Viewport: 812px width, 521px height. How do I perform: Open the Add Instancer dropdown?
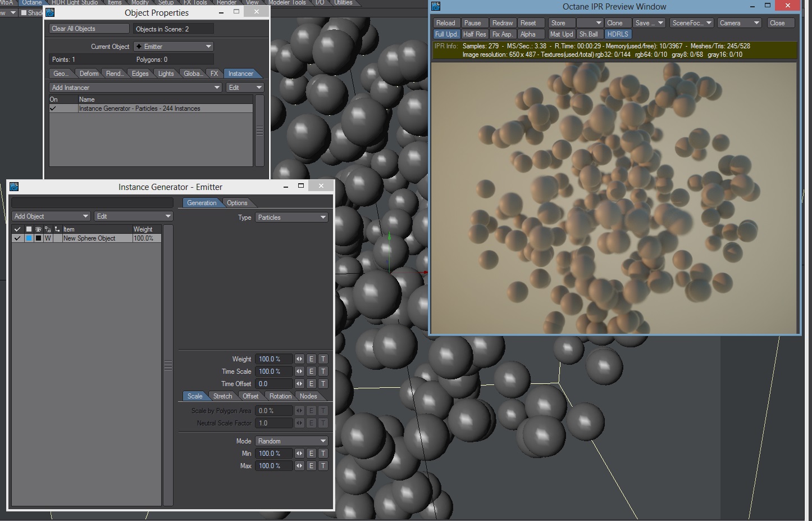(x=135, y=88)
